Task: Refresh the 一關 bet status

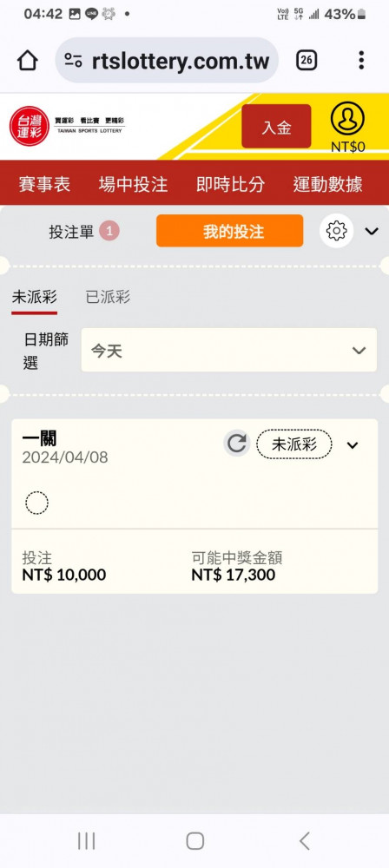Action: [237, 444]
